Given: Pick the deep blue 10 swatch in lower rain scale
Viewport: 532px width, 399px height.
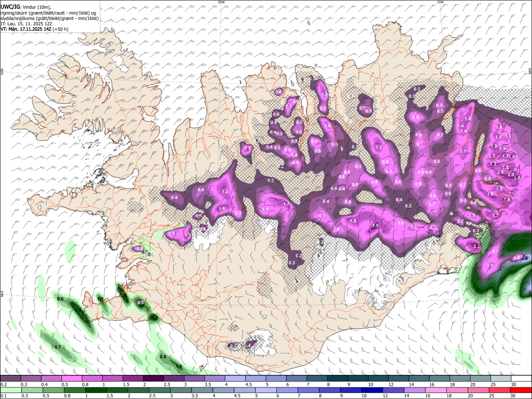Looking at the screenshot, I should pyautogui.click(x=372, y=390).
